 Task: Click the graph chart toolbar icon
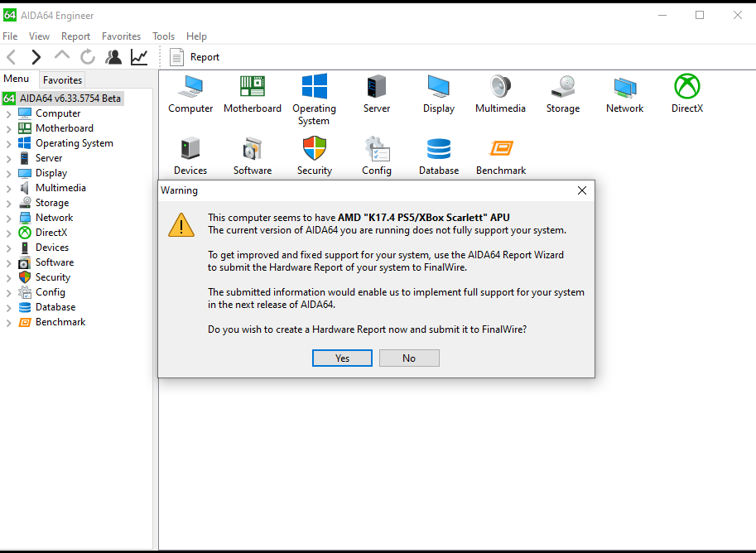[x=139, y=57]
